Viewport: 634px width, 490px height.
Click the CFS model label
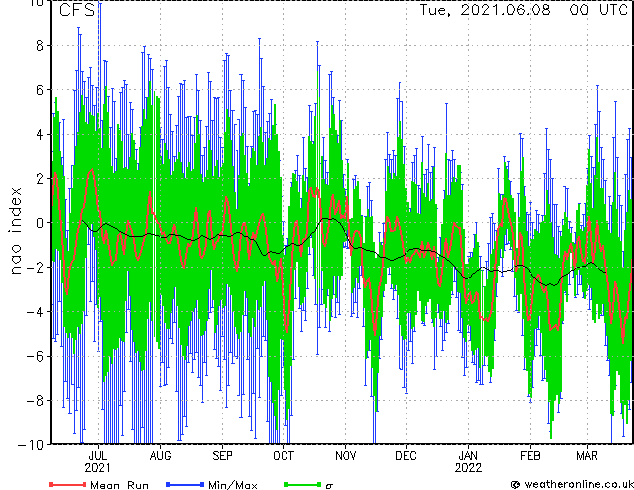click(77, 10)
